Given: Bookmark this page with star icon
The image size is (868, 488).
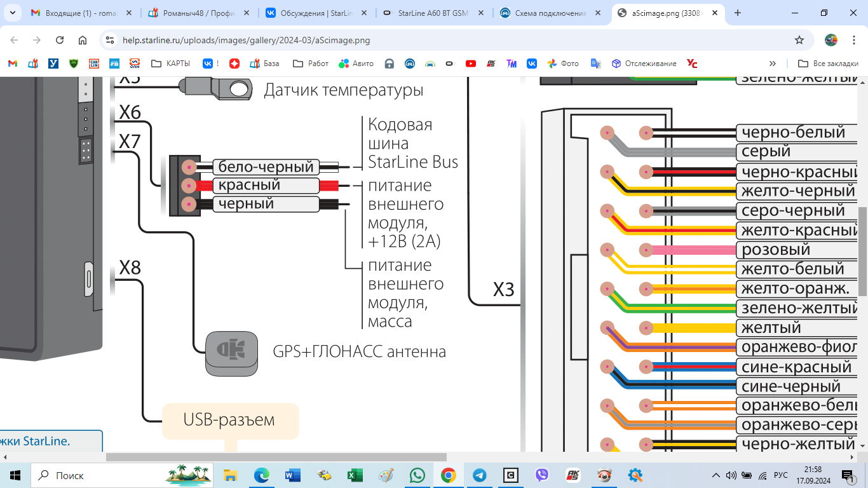Looking at the screenshot, I should coord(799,40).
